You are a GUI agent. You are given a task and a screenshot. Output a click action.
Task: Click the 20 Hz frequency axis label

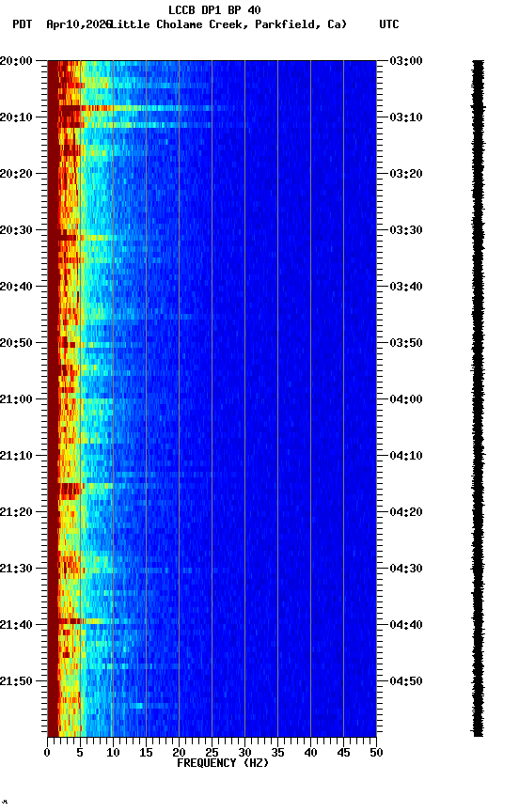coord(179,753)
